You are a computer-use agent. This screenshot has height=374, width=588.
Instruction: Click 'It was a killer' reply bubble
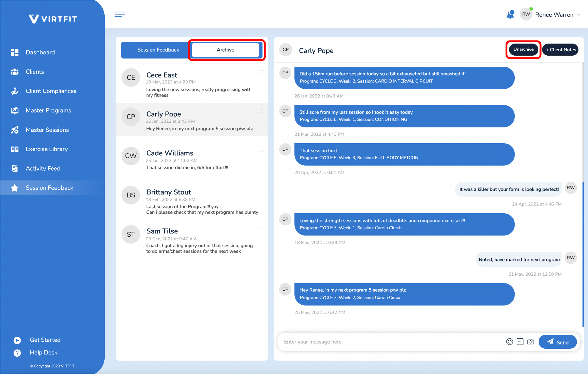pyautogui.click(x=509, y=189)
